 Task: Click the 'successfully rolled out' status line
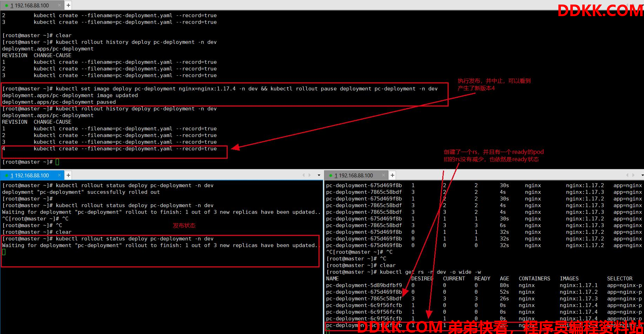(81, 192)
